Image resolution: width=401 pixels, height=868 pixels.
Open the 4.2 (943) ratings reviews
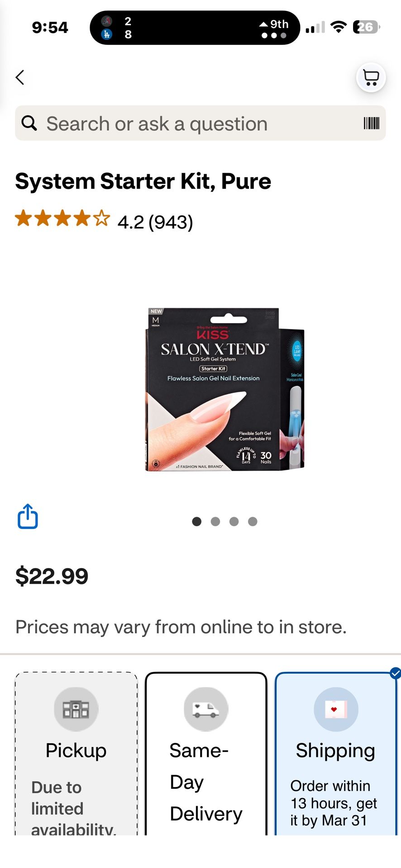pyautogui.click(x=155, y=222)
